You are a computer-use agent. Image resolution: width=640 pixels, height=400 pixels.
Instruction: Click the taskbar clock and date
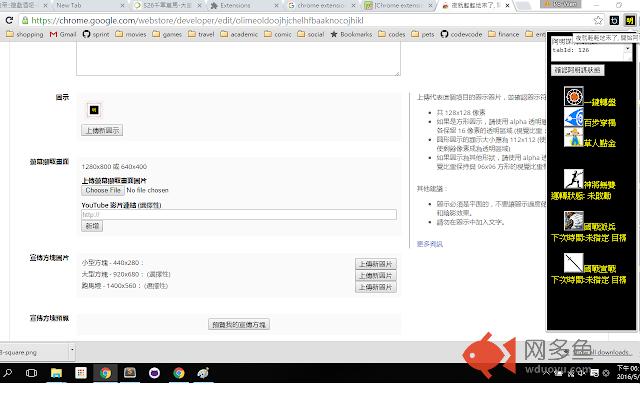tap(628, 373)
